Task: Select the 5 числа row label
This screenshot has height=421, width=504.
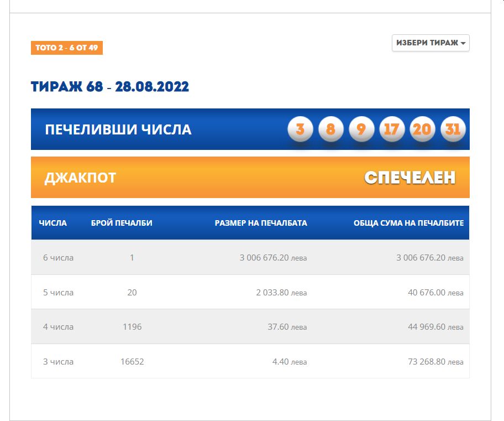Action: [58, 293]
